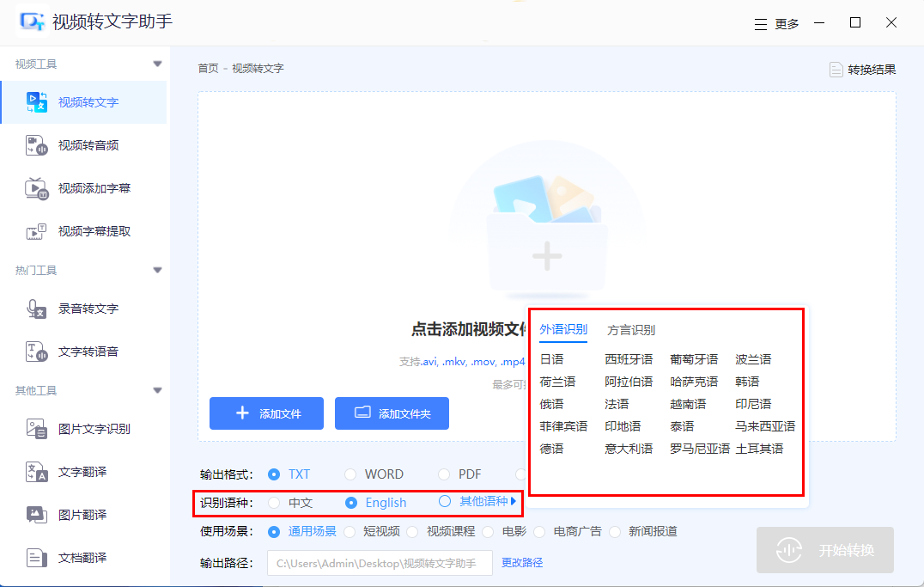The width and height of the screenshot is (924, 587).
Task: Click the output path input field
Action: pyautogui.click(x=380, y=563)
